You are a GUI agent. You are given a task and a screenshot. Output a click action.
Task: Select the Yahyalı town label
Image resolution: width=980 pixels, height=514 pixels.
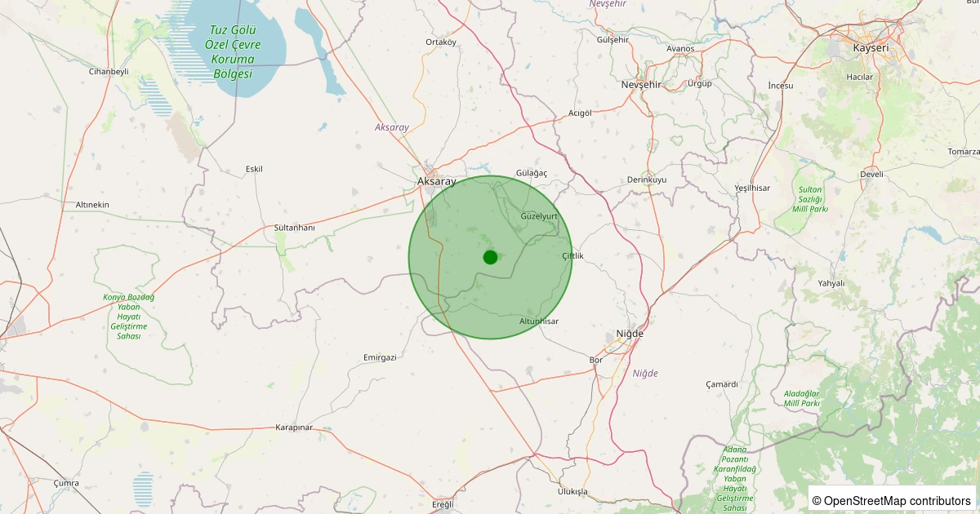831,283
